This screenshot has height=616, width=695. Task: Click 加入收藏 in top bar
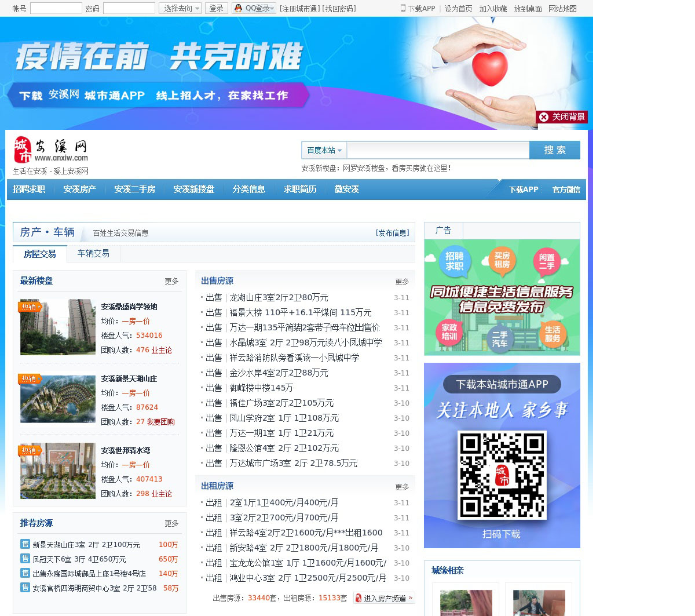coord(493,9)
